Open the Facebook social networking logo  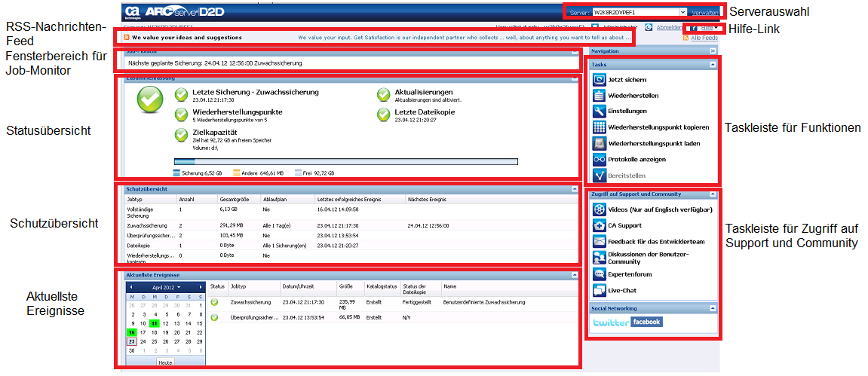(x=647, y=322)
